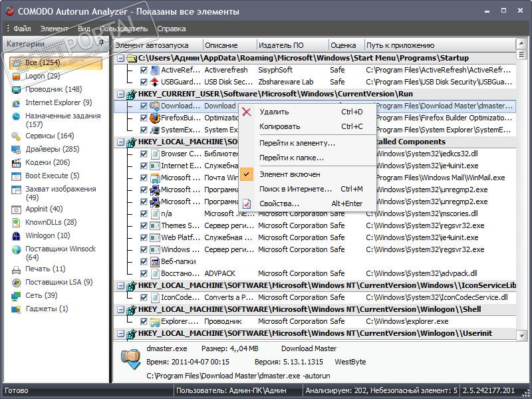Viewport: 532px width, 399px height.
Task: Click the USBGuard... entry icon
Action: click(155, 82)
